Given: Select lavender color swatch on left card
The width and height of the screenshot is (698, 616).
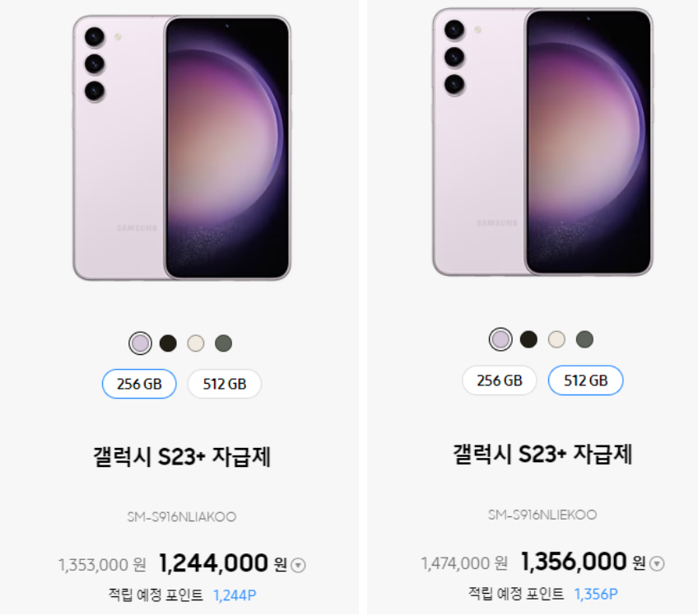Looking at the screenshot, I should pos(140,343).
